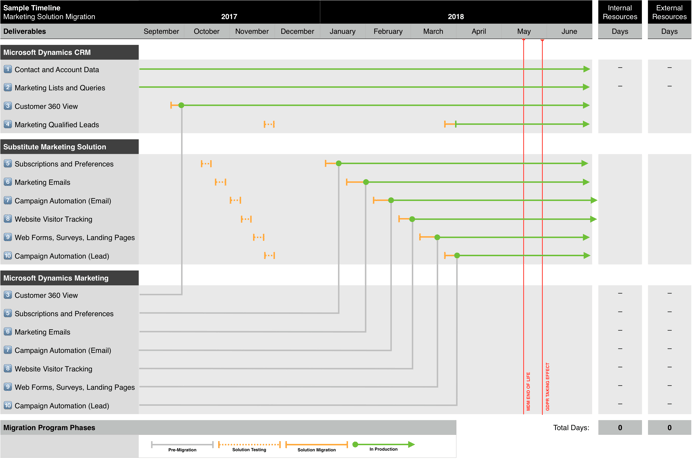Select the May month header

pos(524,31)
